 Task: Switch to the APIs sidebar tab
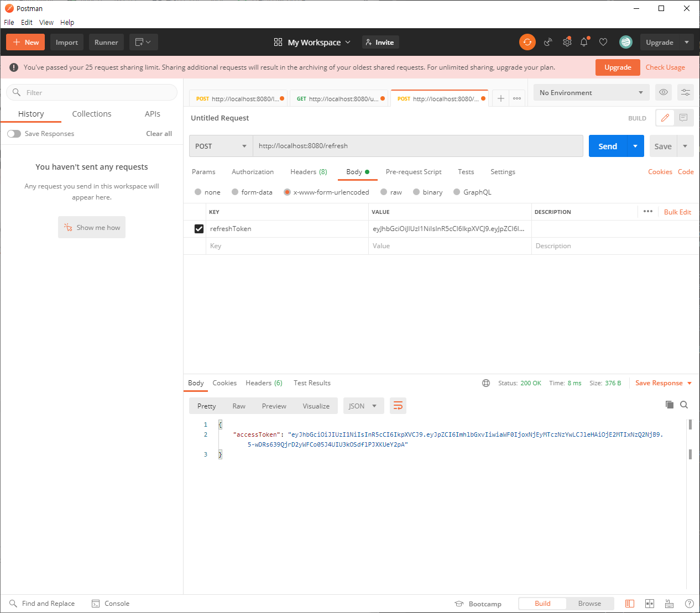click(153, 114)
